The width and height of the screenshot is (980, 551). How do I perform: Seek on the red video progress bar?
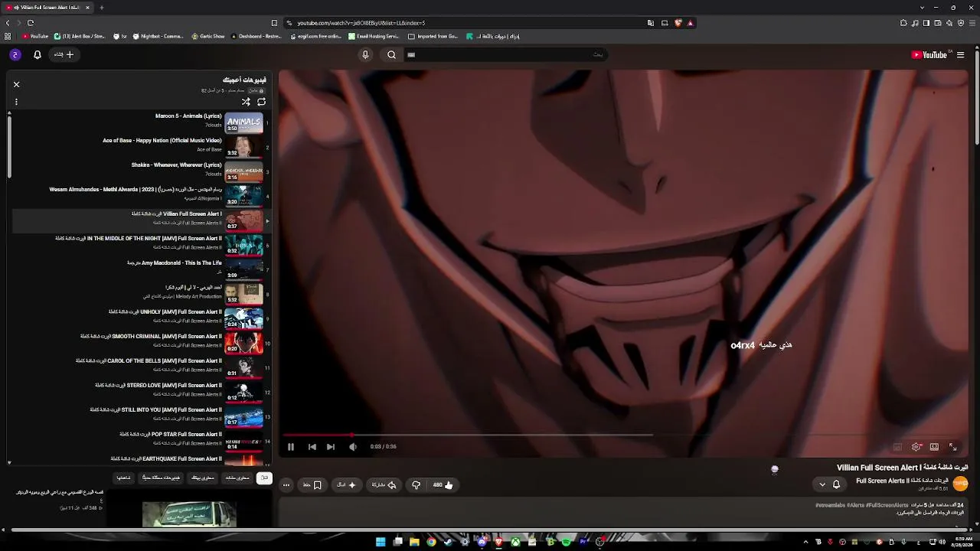(x=625, y=435)
